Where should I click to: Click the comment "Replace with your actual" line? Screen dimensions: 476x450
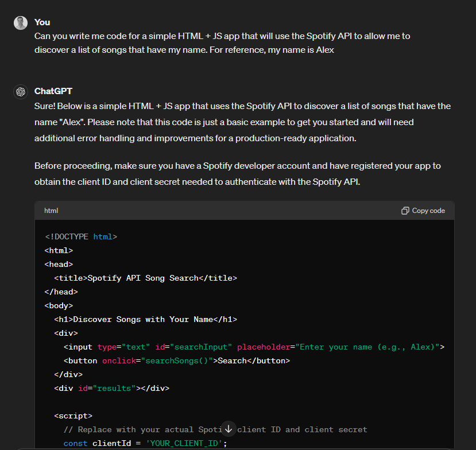(x=215, y=430)
